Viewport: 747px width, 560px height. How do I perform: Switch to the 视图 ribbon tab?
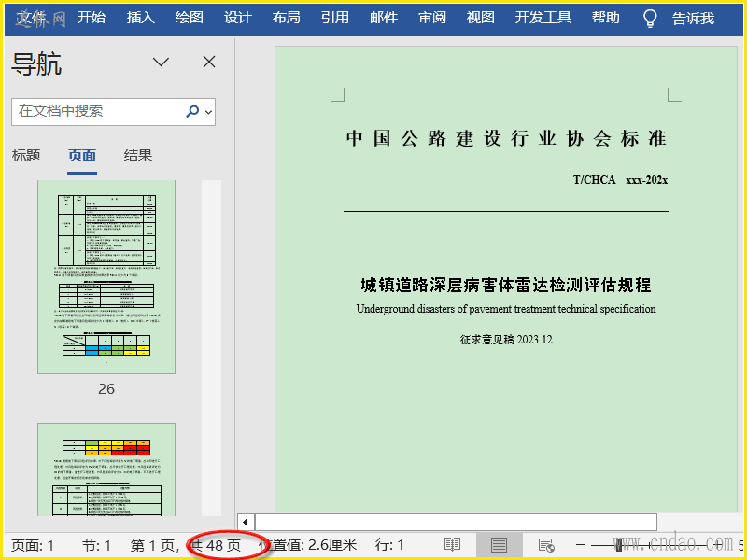click(480, 18)
